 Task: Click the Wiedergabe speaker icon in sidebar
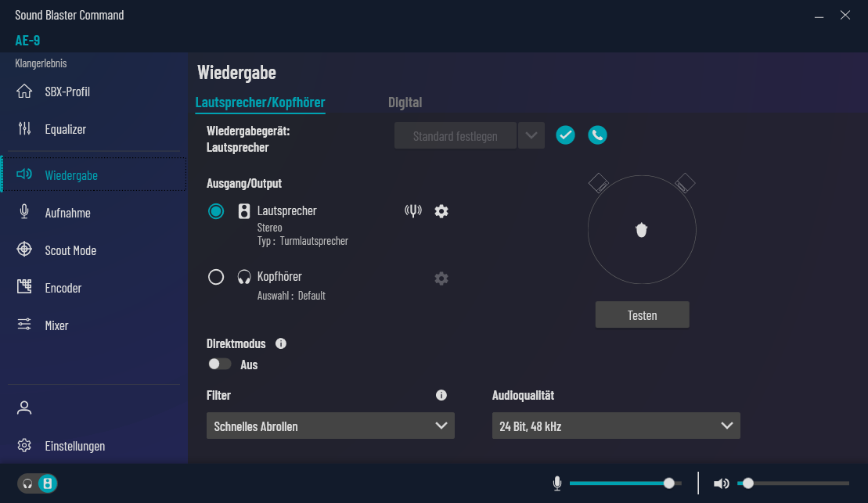click(24, 174)
